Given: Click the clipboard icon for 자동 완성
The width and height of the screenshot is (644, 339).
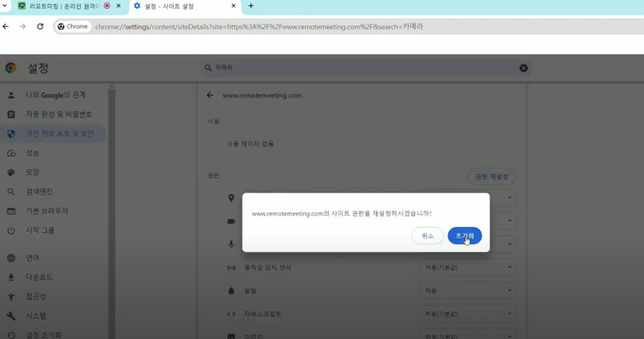Looking at the screenshot, I should pyautogui.click(x=11, y=114).
